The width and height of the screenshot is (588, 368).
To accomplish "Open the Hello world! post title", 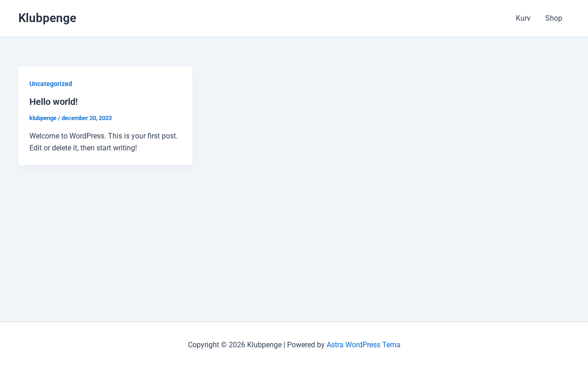I will (x=53, y=102).
